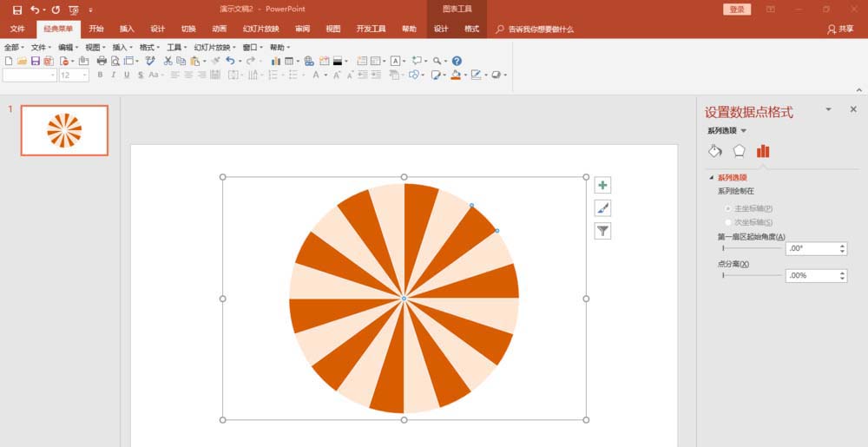This screenshot has width=868, height=447.
Task: Click the blue Undo arrow in classic toolbar
Action: [x=230, y=61]
